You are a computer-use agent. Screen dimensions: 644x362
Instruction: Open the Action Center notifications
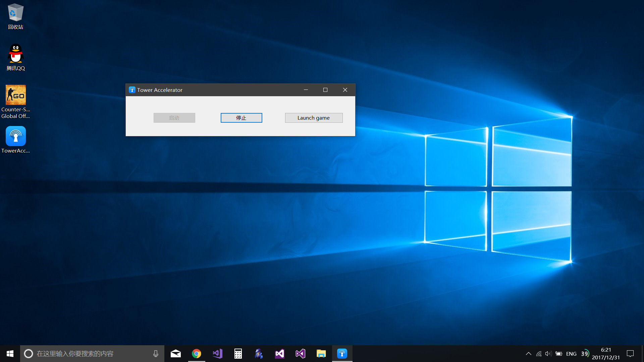tap(630, 354)
